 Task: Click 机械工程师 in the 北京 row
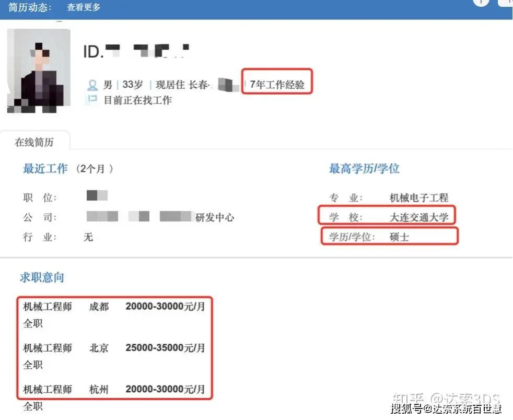point(48,348)
